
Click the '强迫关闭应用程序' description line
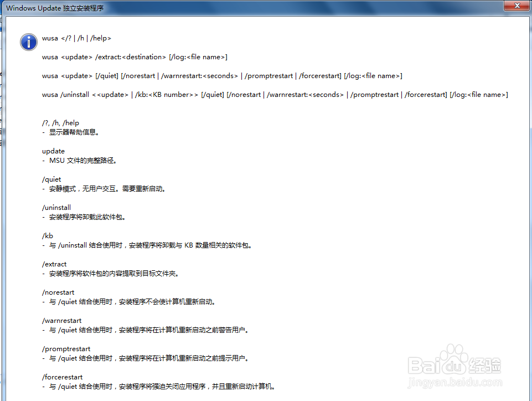point(159,387)
